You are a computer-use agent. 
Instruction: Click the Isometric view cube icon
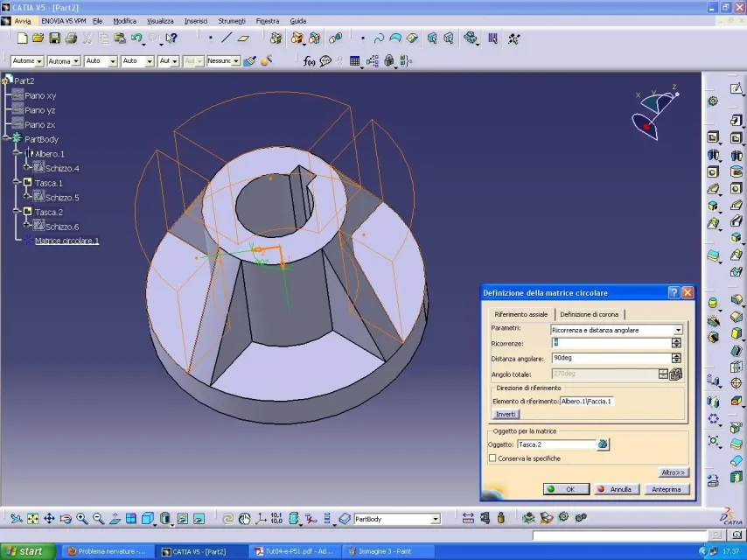pyautogui.click(x=148, y=519)
